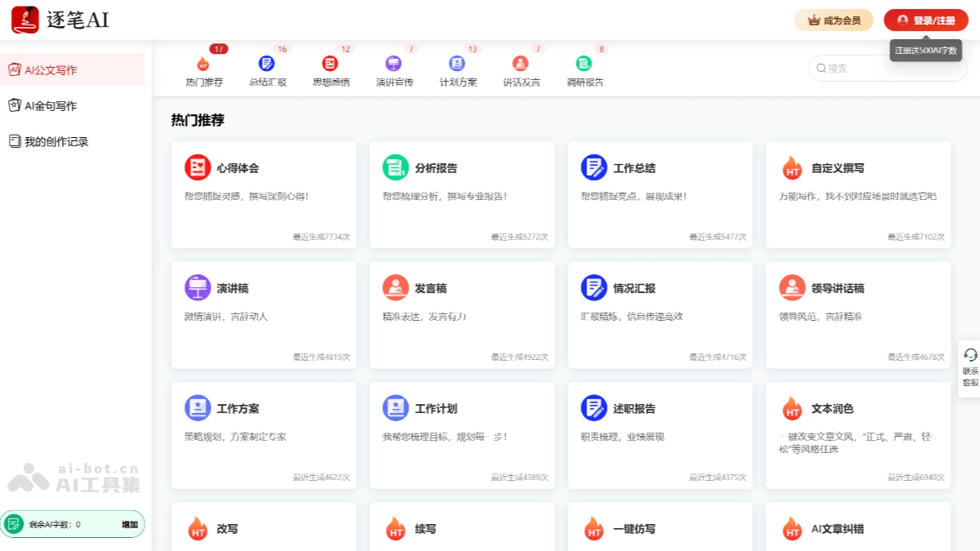Open 我的创作记录 in the sidebar

(x=56, y=141)
